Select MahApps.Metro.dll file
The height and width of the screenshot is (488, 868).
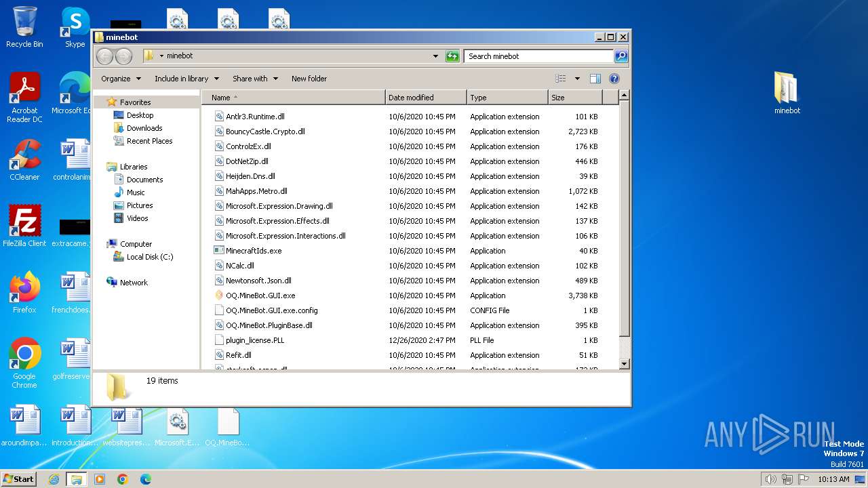[x=256, y=191]
